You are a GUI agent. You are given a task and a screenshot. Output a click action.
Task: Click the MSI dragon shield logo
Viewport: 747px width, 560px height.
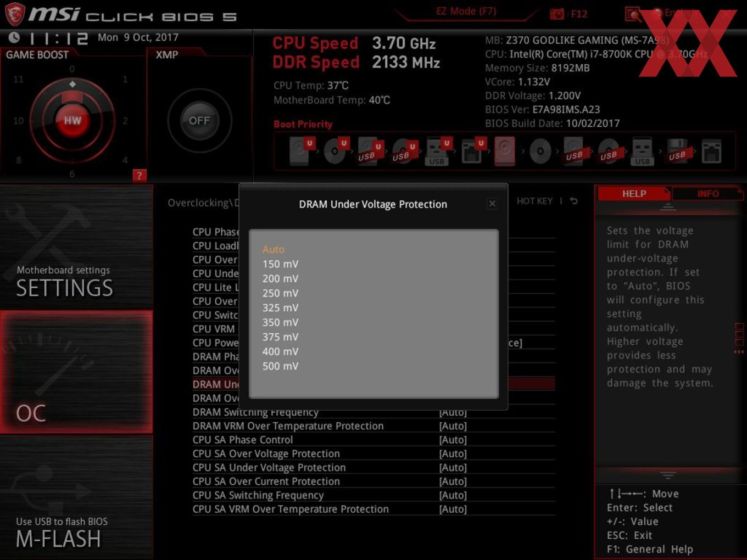tap(14, 14)
